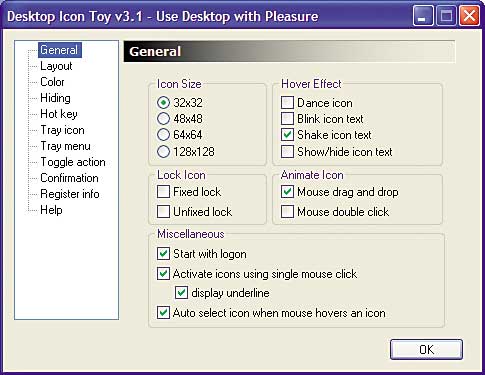The image size is (485, 375).
Task: Enable Blink icon text effect
Action: (287, 119)
